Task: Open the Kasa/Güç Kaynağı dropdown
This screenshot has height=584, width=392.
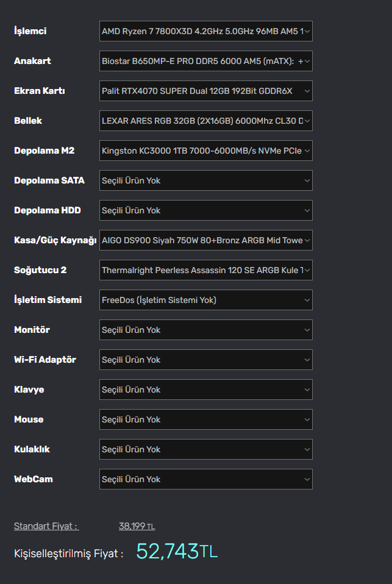Action: click(205, 240)
